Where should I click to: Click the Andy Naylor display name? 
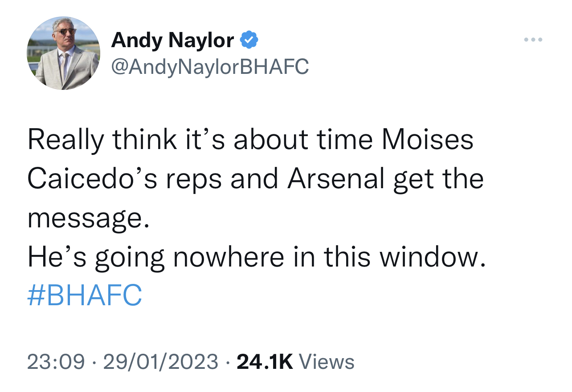(x=172, y=40)
